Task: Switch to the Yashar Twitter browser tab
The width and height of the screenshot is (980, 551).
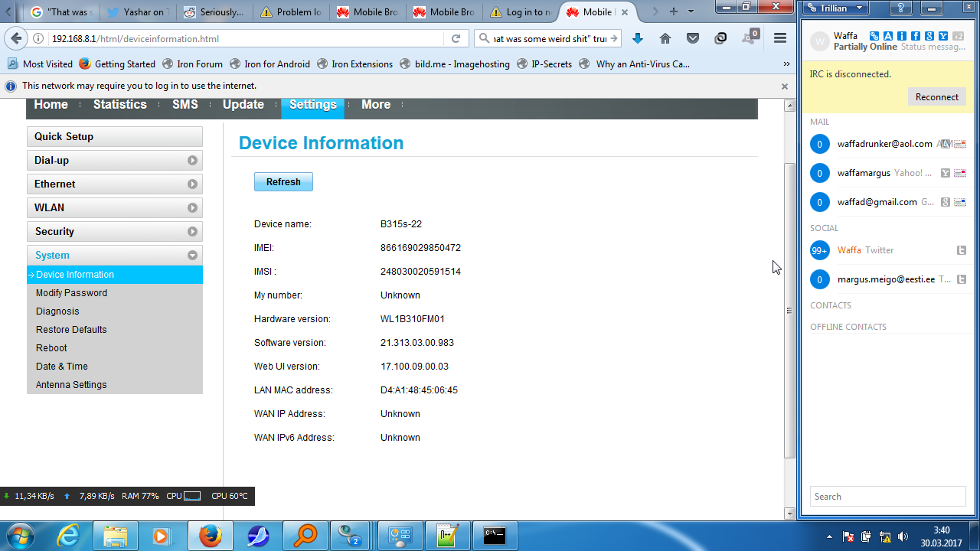Action: pos(138,12)
